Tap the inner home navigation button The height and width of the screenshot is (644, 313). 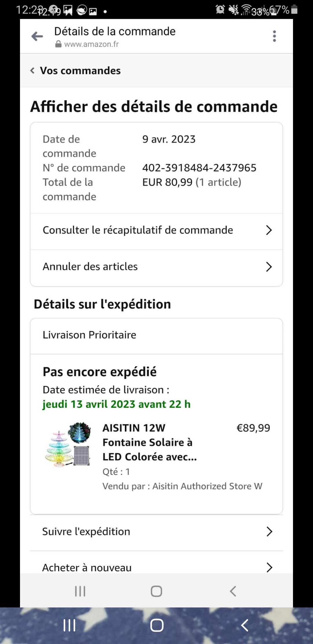pos(156,591)
